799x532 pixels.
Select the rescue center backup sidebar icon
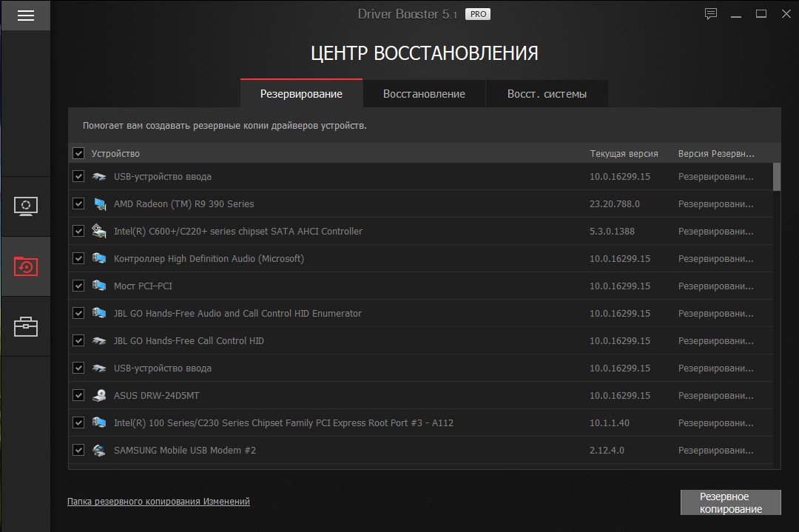click(x=25, y=266)
